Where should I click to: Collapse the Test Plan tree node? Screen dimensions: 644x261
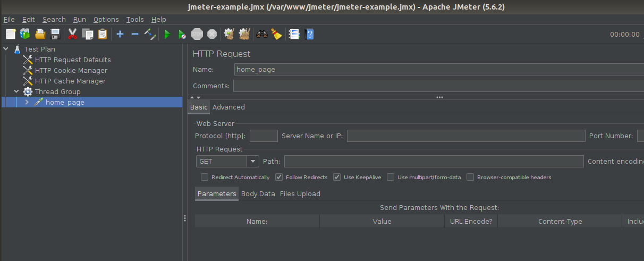click(6, 49)
